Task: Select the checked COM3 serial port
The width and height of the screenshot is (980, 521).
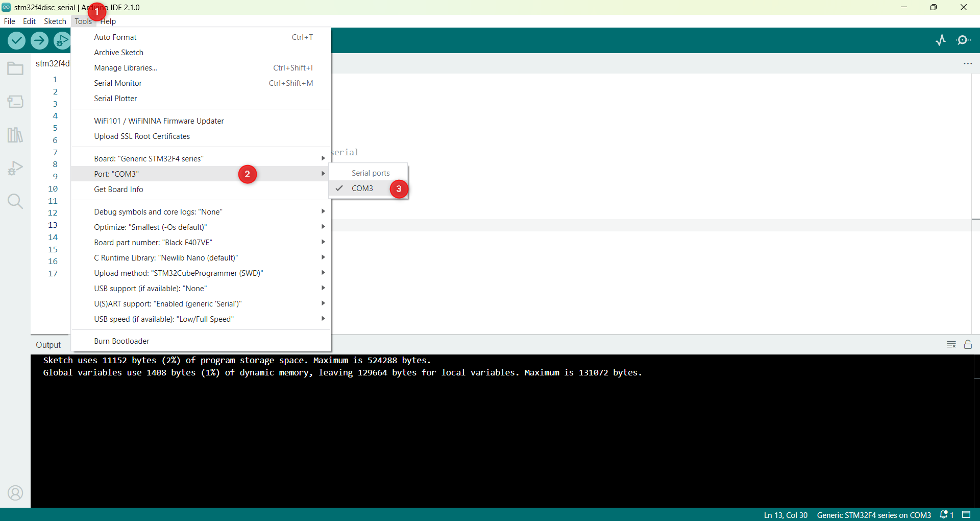Action: (x=369, y=188)
